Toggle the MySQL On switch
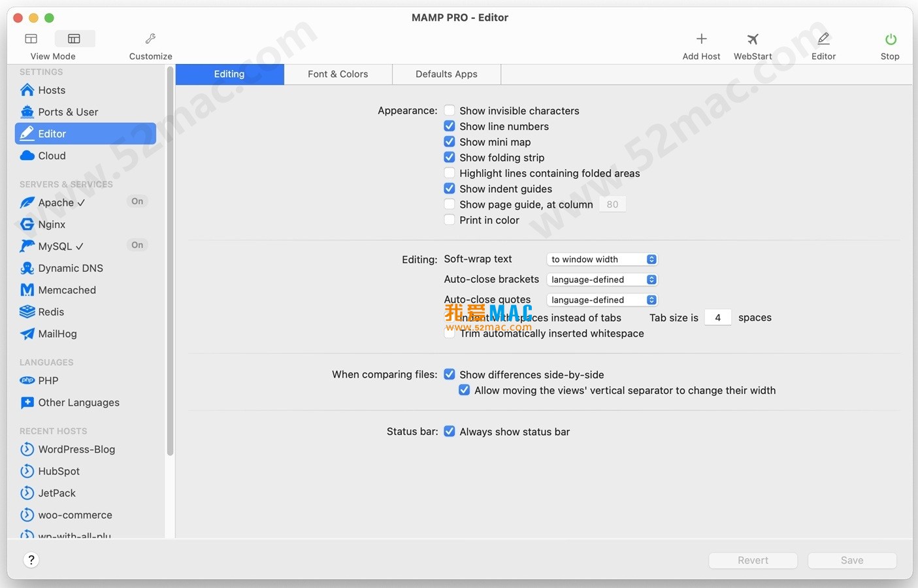 137,245
